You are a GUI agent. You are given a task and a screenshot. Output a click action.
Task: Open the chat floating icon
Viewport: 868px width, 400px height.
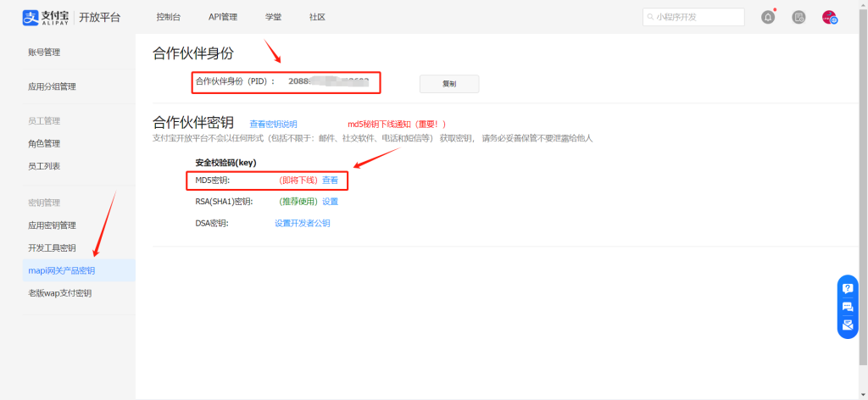[848, 307]
